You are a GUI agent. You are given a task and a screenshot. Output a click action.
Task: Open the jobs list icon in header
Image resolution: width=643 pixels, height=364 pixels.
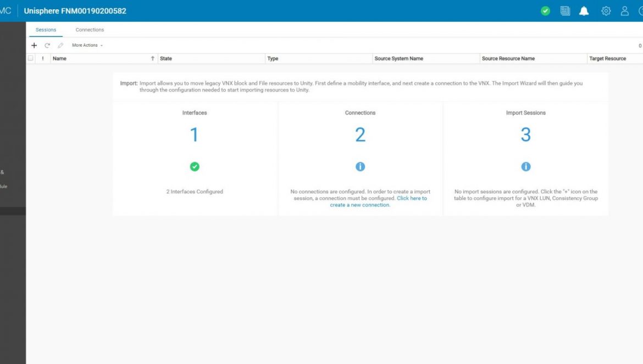click(x=565, y=11)
